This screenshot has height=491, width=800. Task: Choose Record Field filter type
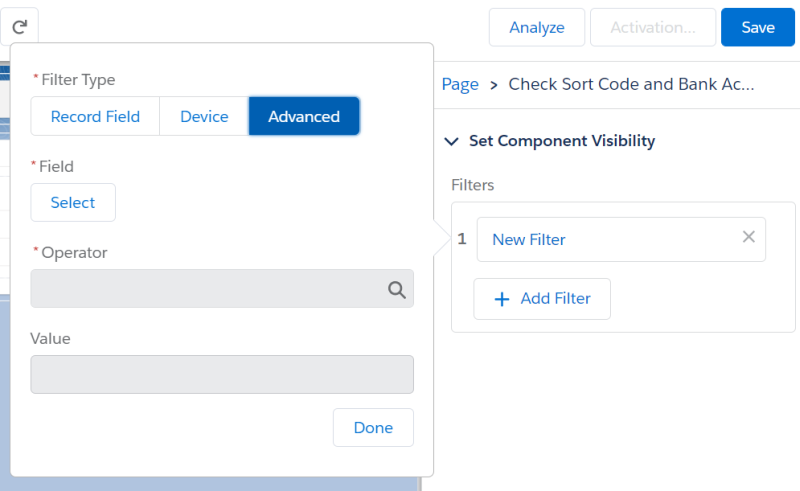click(x=95, y=116)
